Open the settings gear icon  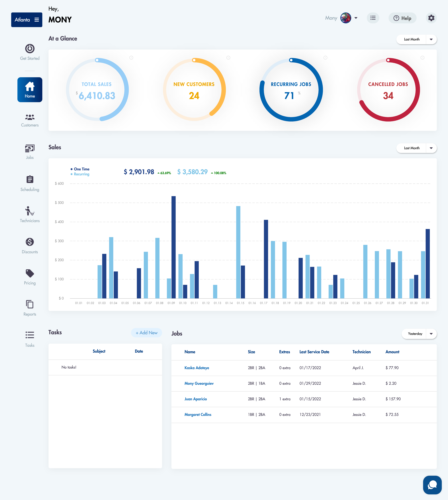[x=431, y=18]
